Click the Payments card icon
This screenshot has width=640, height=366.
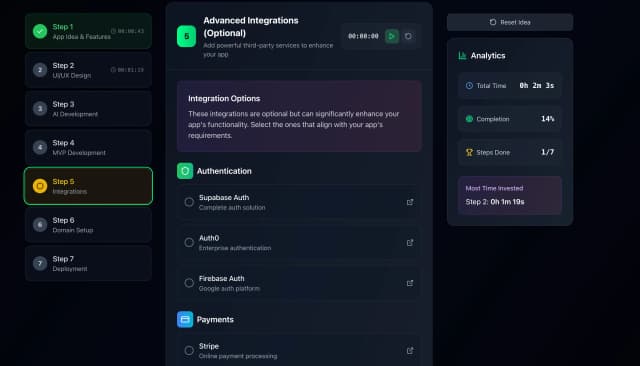pyautogui.click(x=185, y=319)
